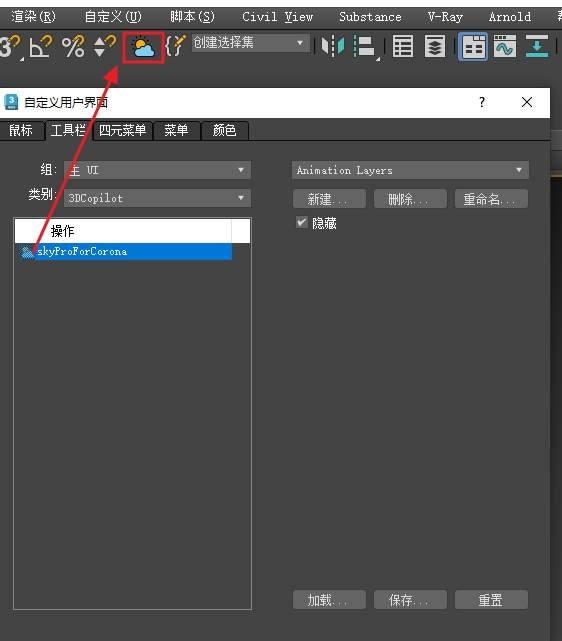Viewport: 562px width, 641px height.
Task: Toggle the Angle Snap tool
Action: coord(41,46)
